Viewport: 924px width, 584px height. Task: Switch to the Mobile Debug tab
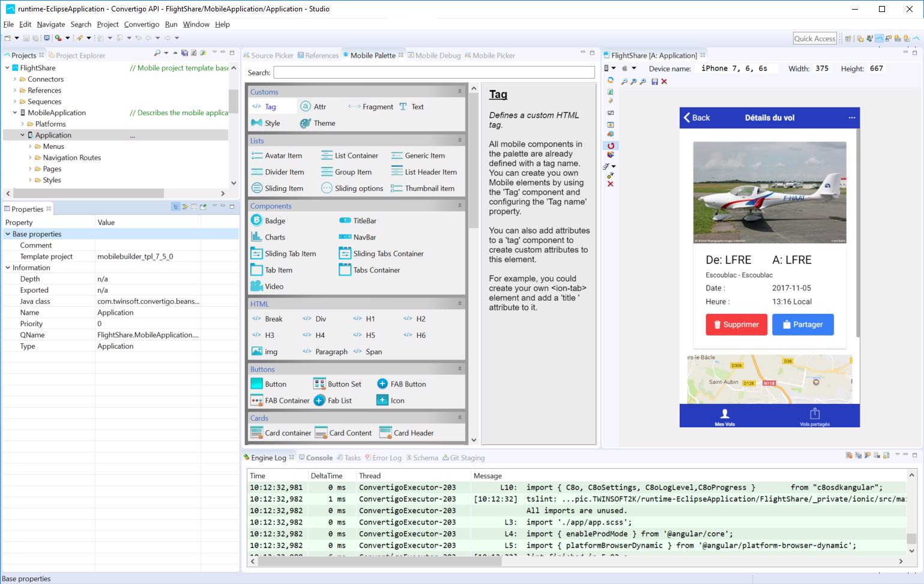tap(434, 55)
